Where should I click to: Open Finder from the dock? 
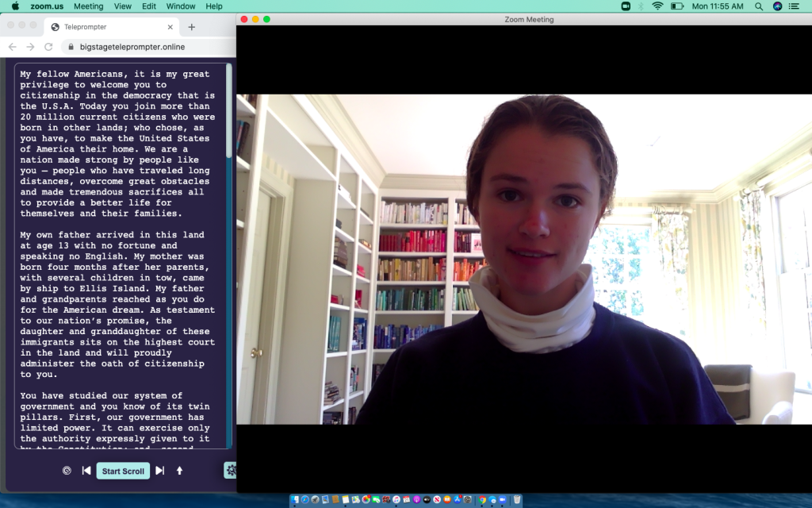(295, 500)
